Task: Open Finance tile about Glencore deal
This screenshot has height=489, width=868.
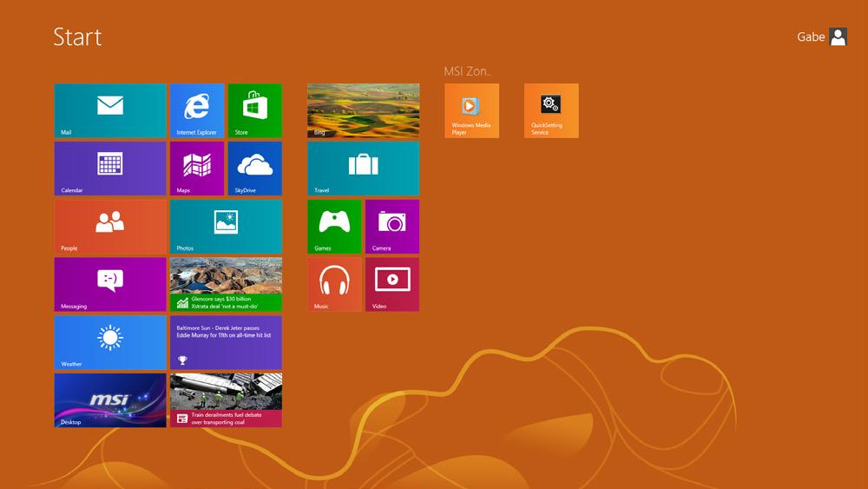Action: (x=226, y=284)
